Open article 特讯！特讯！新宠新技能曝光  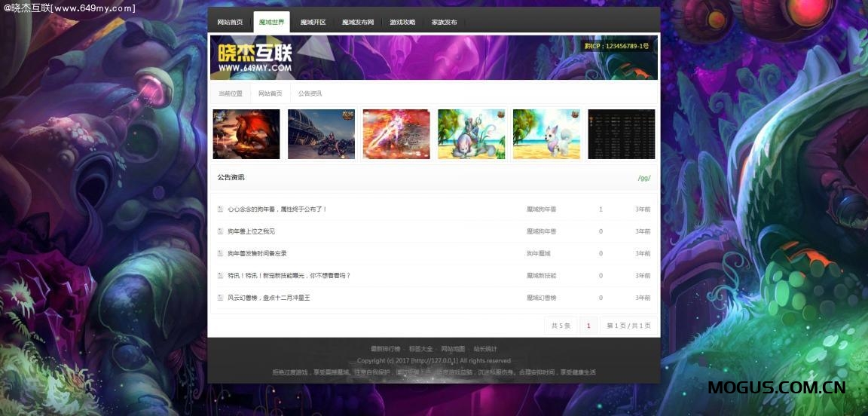tap(289, 276)
